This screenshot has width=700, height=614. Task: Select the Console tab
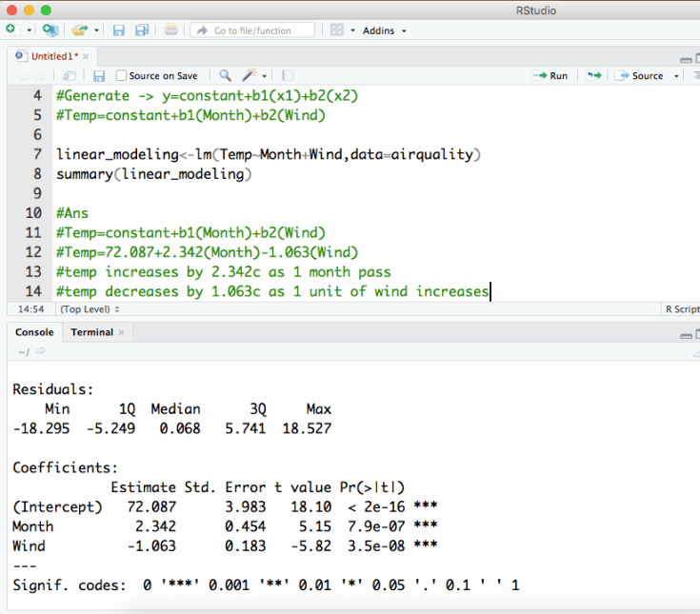pyautogui.click(x=33, y=332)
